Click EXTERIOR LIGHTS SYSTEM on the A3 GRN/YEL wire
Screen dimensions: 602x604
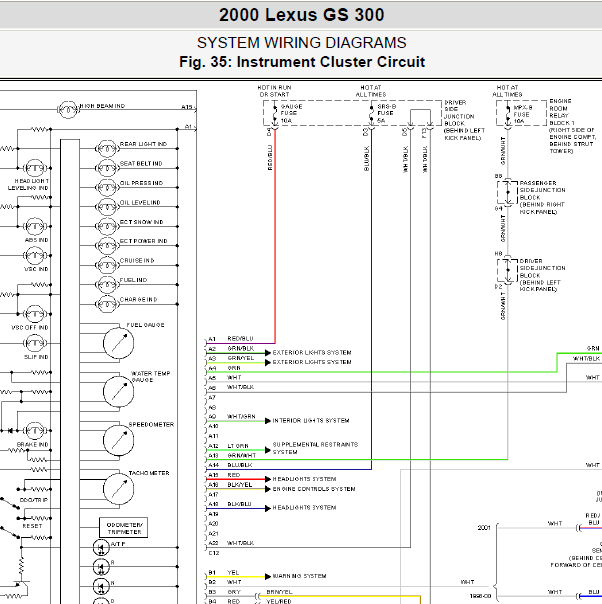coord(312,362)
